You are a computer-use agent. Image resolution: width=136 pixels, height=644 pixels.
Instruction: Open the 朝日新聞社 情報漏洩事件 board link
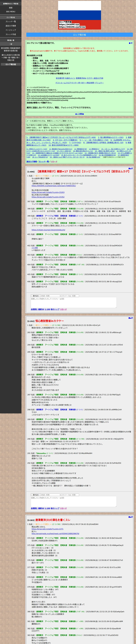pyautogui.click(x=11, y=49)
